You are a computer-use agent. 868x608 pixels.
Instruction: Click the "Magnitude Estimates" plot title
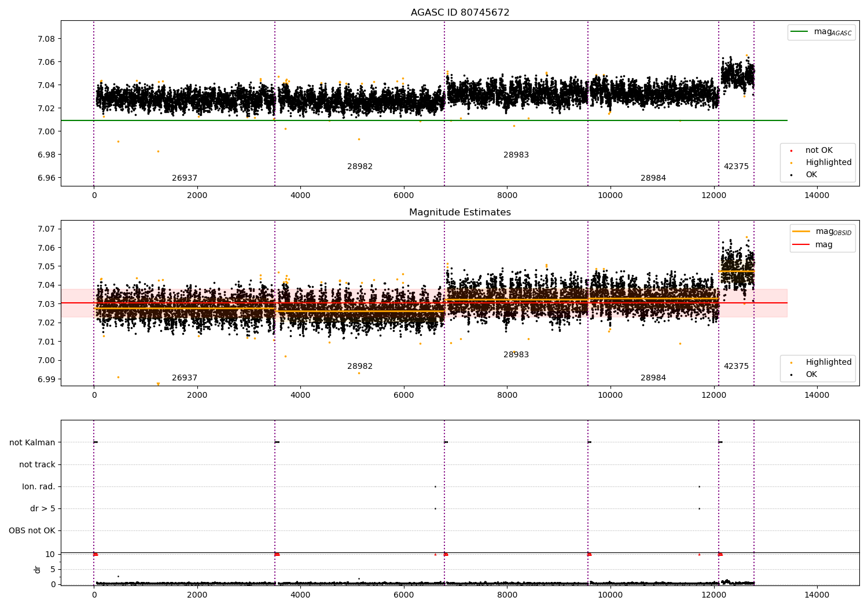(x=460, y=213)
